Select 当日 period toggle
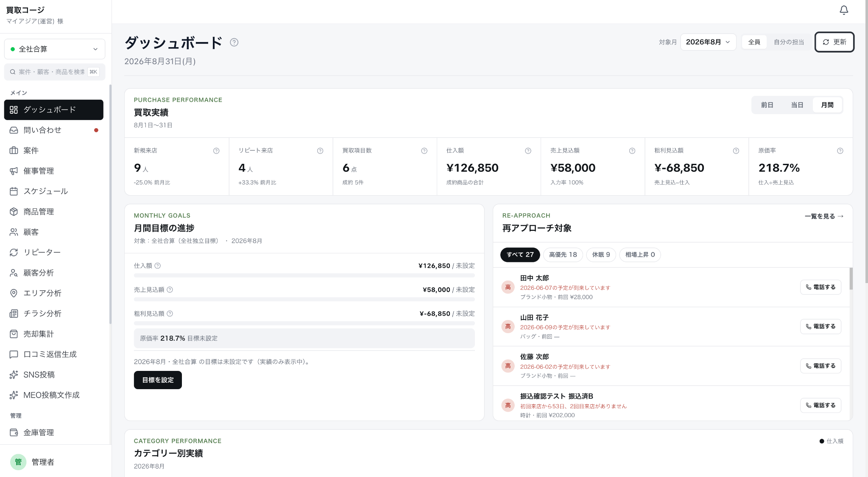Screen dimensions: 868x477 pyautogui.click(x=797, y=105)
